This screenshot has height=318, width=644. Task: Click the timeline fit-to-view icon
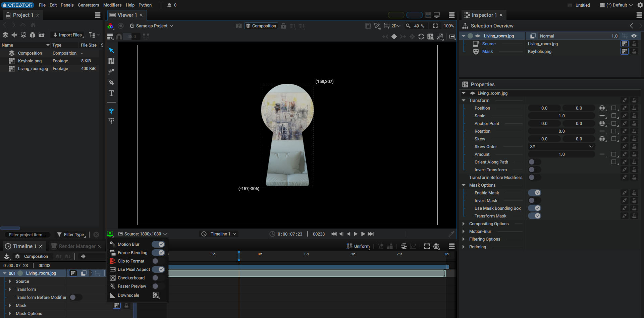[427, 246]
